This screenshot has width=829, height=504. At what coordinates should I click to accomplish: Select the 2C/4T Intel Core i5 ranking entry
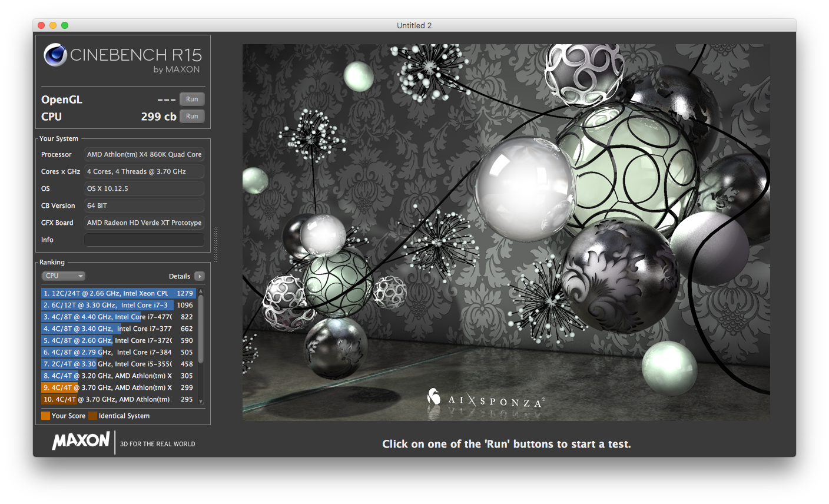pos(118,364)
